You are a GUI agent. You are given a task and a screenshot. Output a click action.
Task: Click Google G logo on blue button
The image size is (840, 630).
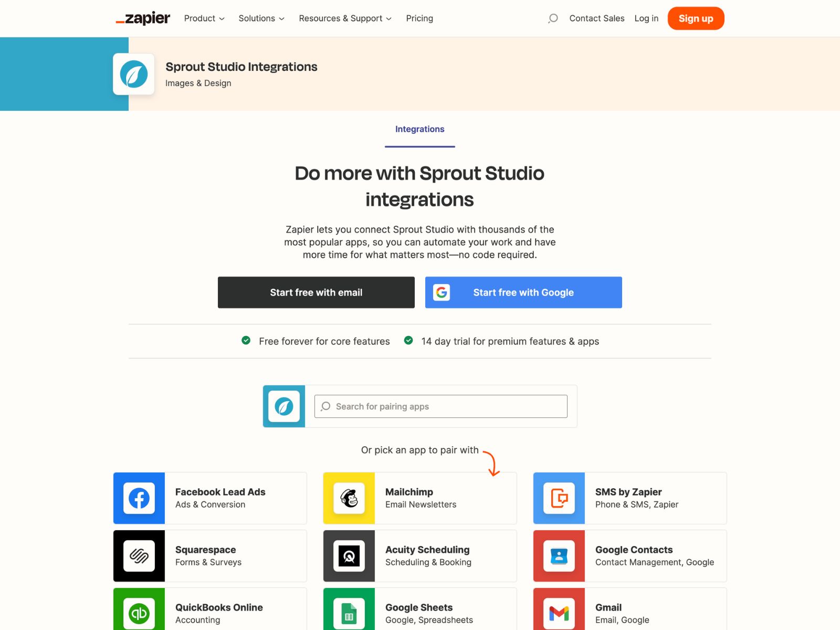coord(442,292)
